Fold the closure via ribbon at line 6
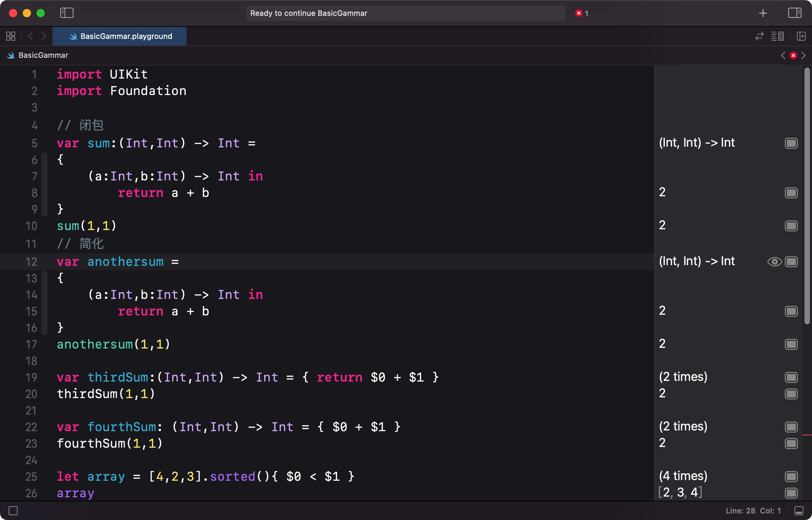Viewport: 812px width, 520px height. coord(44,185)
